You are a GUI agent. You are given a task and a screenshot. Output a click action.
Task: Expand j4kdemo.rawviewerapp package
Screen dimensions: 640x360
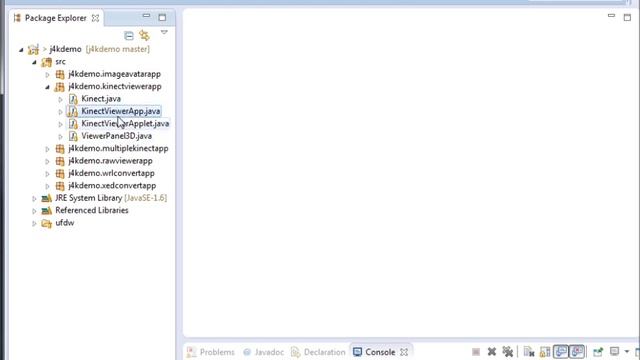coord(47,161)
